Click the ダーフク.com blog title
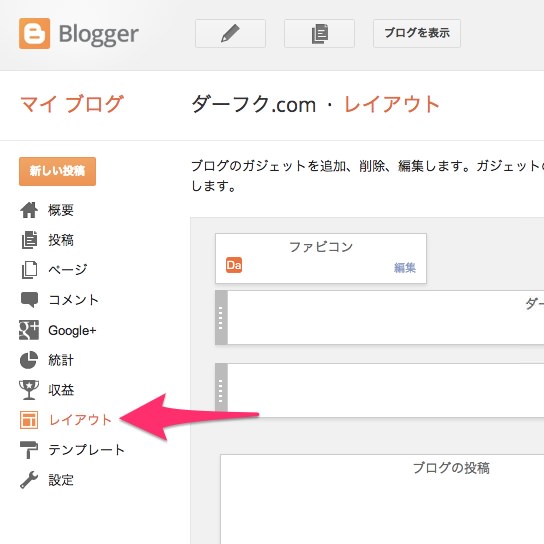The width and height of the screenshot is (544, 544). 254,104
